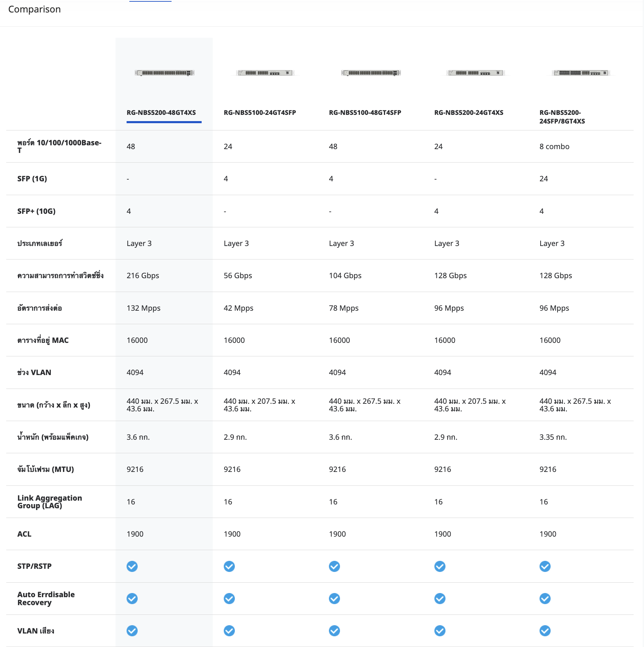The height and width of the screenshot is (647, 644).
Task: Click Auto Errdisable Recovery checkmark for RG-NBS5200-24GT4XS
Action: point(440,599)
